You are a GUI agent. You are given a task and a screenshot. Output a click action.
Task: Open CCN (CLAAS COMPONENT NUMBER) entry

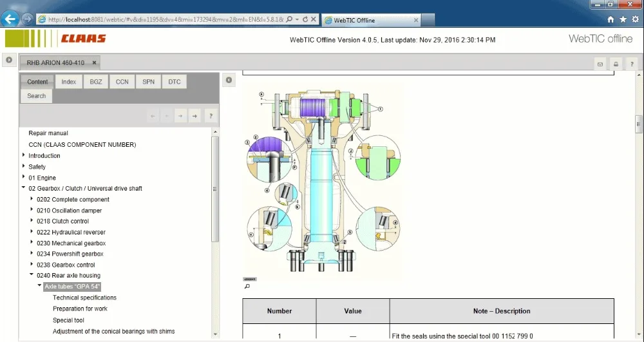[82, 144]
